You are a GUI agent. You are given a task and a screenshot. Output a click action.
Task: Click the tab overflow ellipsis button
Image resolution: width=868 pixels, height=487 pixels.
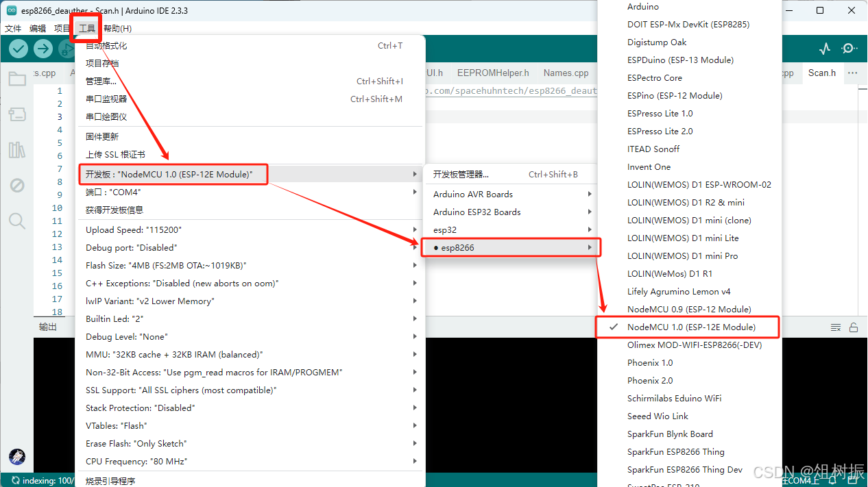click(x=852, y=73)
